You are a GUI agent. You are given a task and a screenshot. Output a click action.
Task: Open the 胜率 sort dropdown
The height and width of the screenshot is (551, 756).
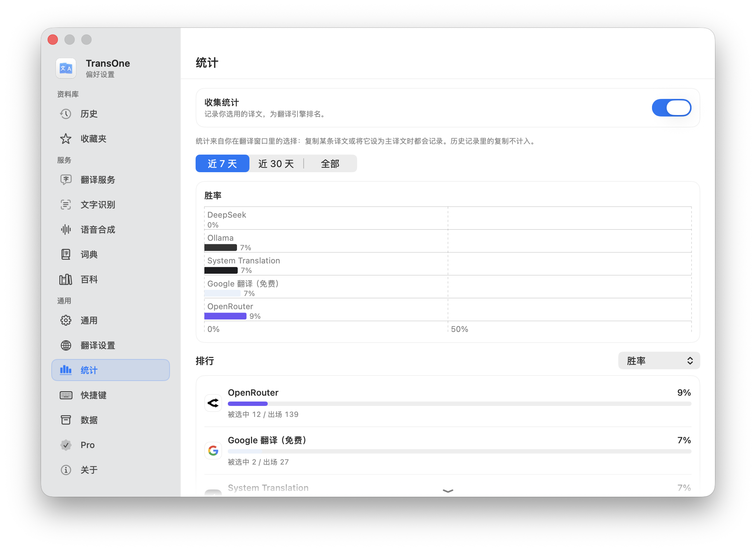pyautogui.click(x=659, y=361)
